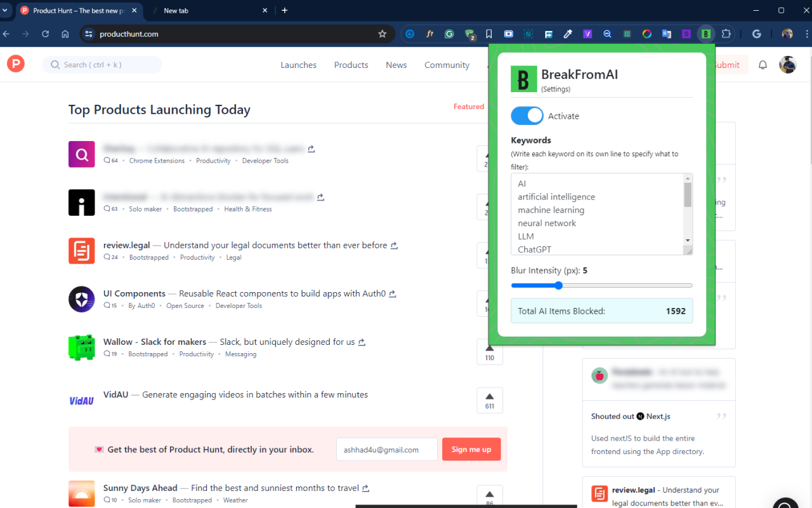Viewport: 812px width, 508px height.
Task: Select the Product Hunt browser tab
Action: (78, 11)
